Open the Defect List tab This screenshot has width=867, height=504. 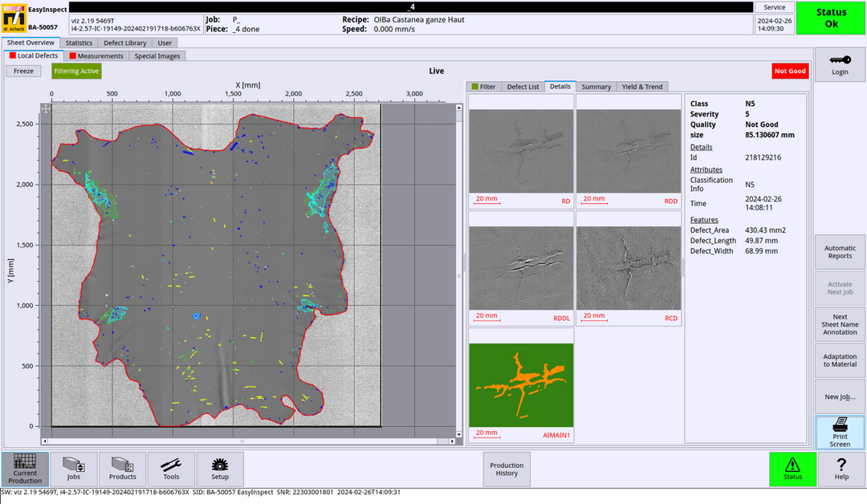[523, 87]
